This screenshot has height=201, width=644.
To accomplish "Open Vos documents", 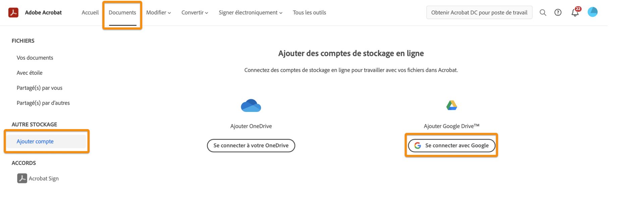I will [35, 57].
